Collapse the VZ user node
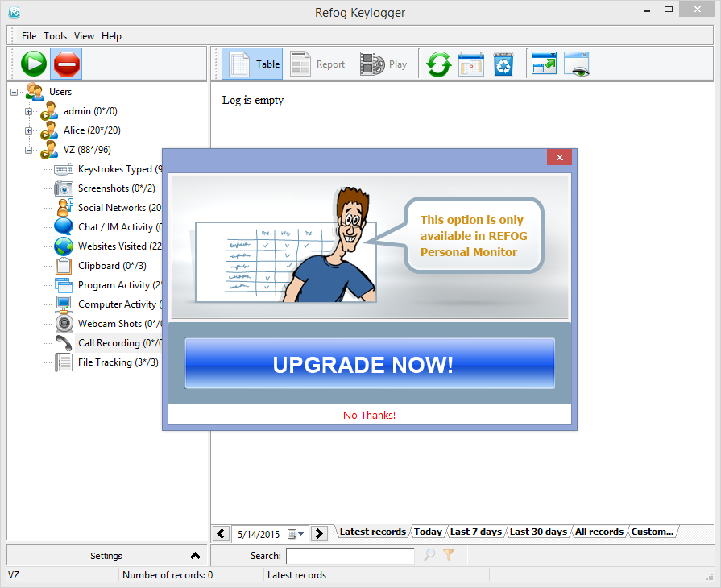Screen dimensions: 721x588 pos(28,150)
